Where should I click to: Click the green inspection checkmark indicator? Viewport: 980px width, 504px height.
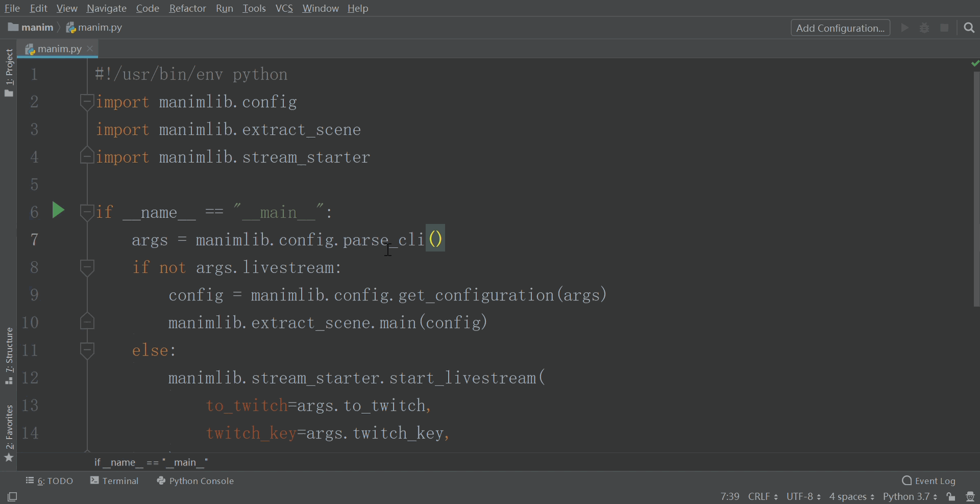[x=975, y=63]
